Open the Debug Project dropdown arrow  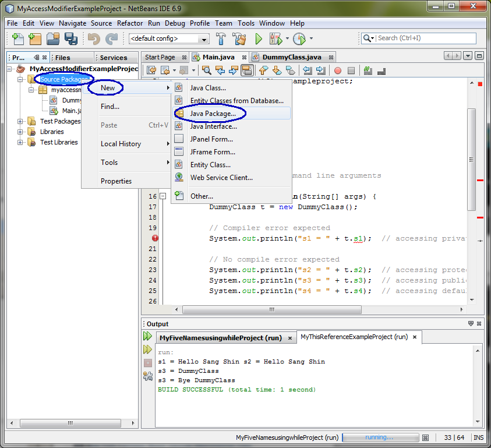288,38
